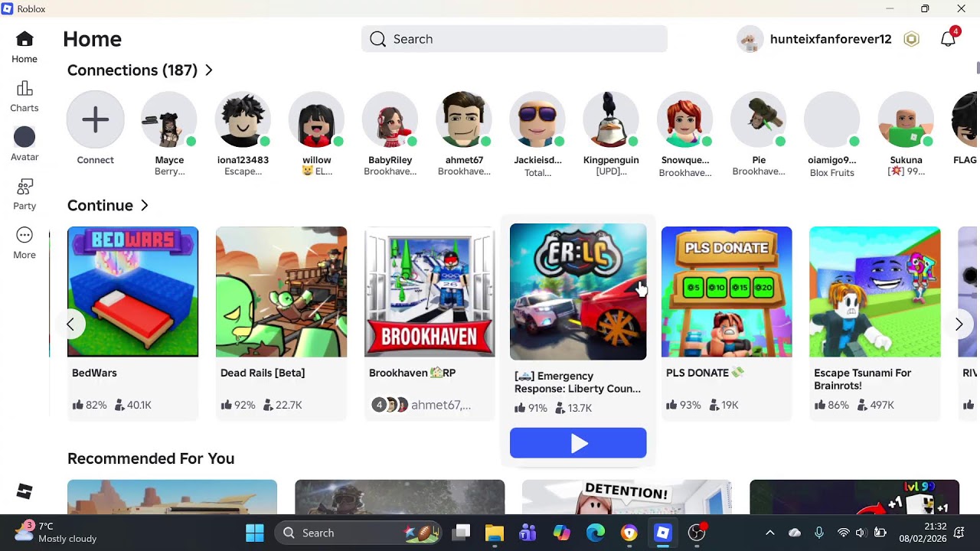980x551 pixels.
Task: Open the ER:LC game thumbnail
Action: tap(578, 292)
